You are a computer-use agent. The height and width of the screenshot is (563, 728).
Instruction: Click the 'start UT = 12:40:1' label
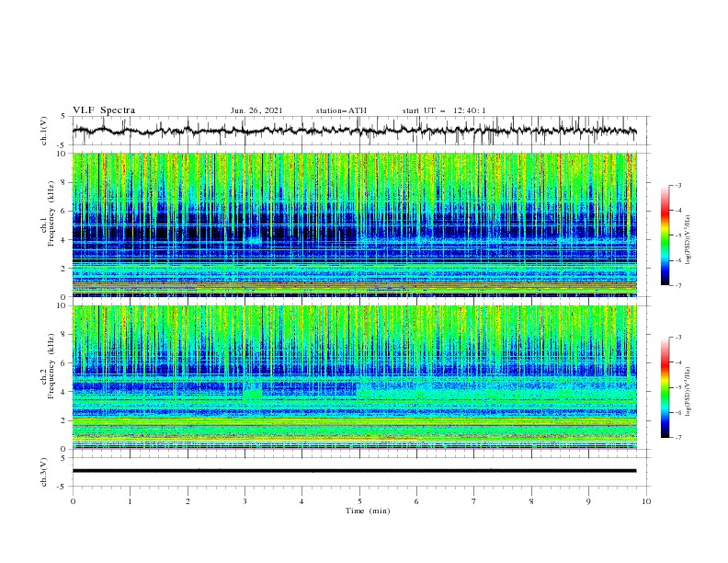[444, 110]
